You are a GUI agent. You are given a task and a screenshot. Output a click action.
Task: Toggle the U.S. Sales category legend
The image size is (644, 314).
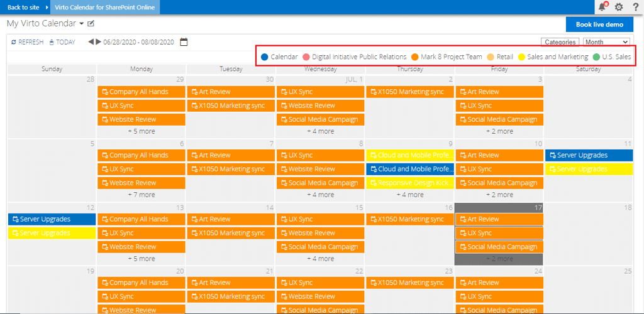pyautogui.click(x=612, y=57)
